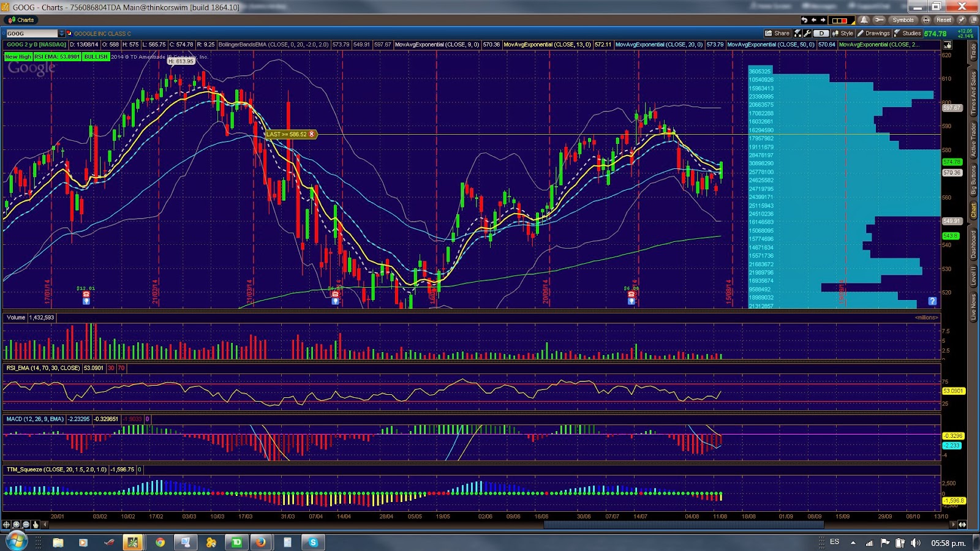Image resolution: width=980 pixels, height=551 pixels.
Task: Zoom out with the minus magnifier icon
Action: (26, 525)
